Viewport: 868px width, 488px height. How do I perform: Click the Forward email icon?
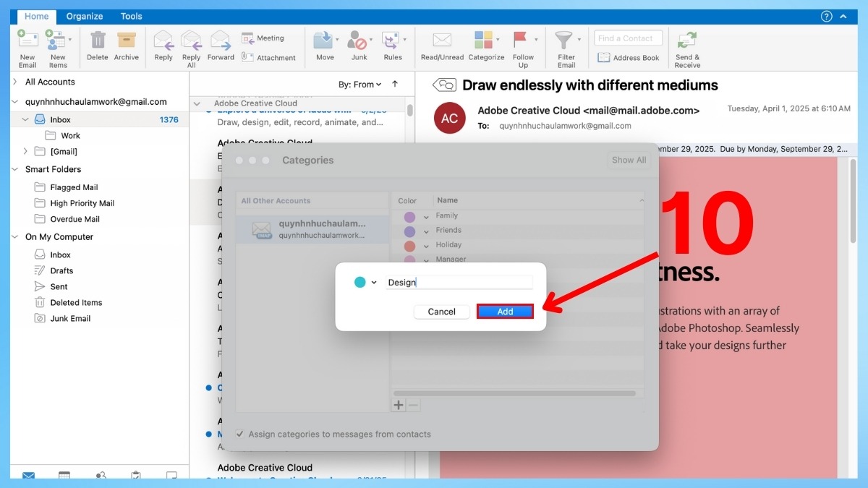221,42
